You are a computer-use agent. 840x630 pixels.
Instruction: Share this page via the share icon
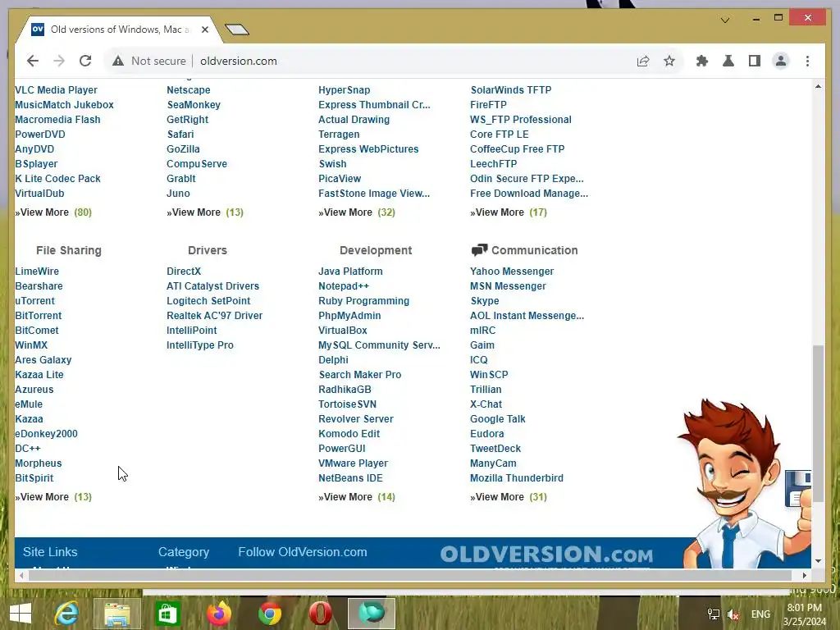point(643,61)
